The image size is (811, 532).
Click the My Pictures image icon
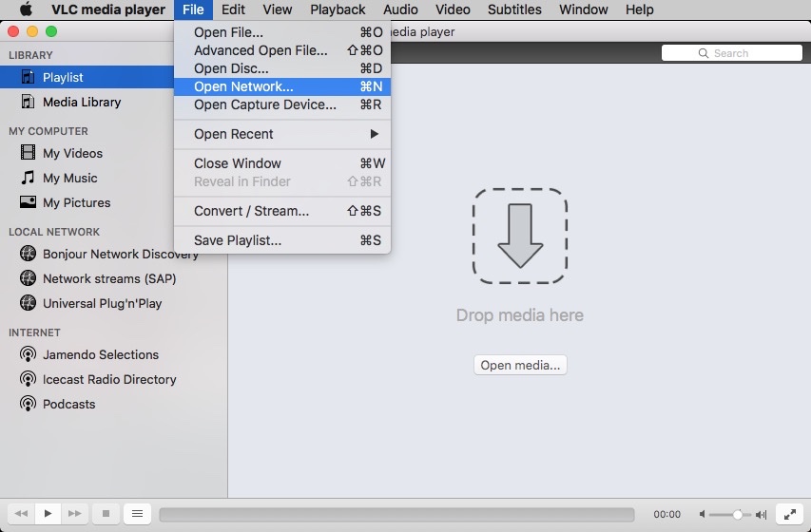pos(28,201)
